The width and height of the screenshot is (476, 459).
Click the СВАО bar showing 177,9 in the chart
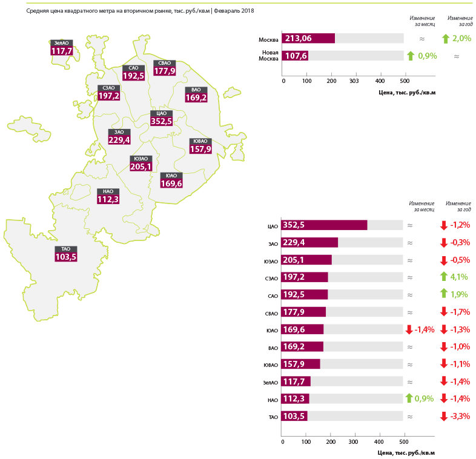pos(303,312)
